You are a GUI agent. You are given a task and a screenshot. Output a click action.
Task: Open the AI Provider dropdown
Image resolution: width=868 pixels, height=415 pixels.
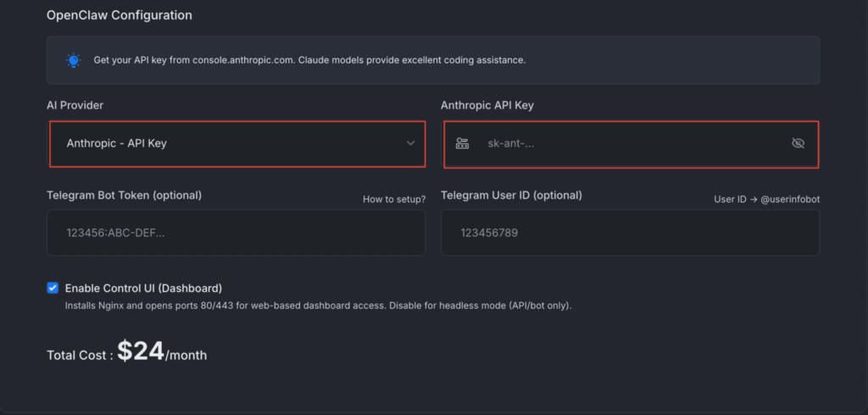[x=236, y=143]
